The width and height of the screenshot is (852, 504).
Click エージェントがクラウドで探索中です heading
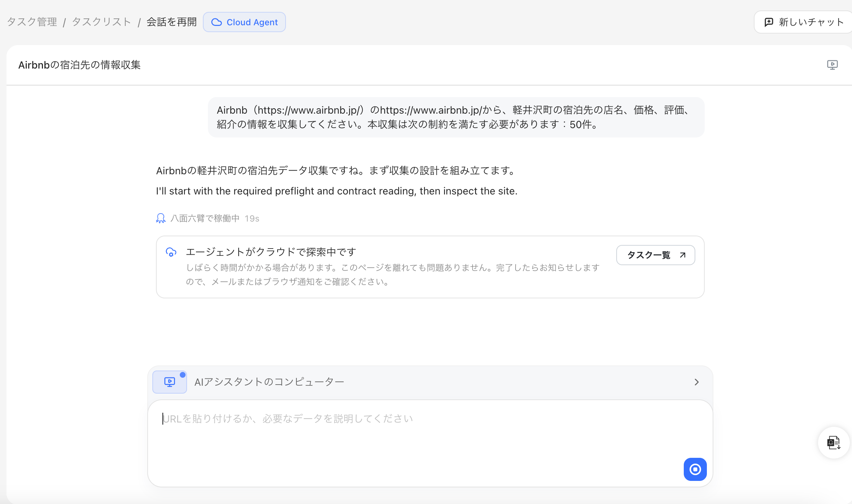point(271,252)
